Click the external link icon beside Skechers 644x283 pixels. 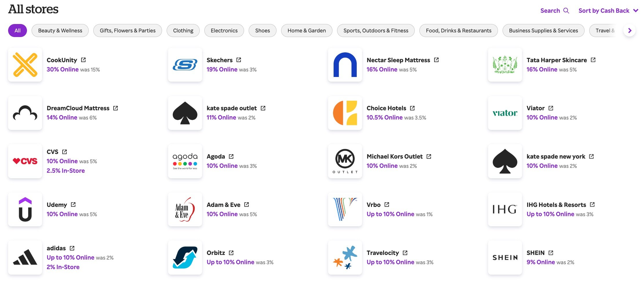coord(239,60)
